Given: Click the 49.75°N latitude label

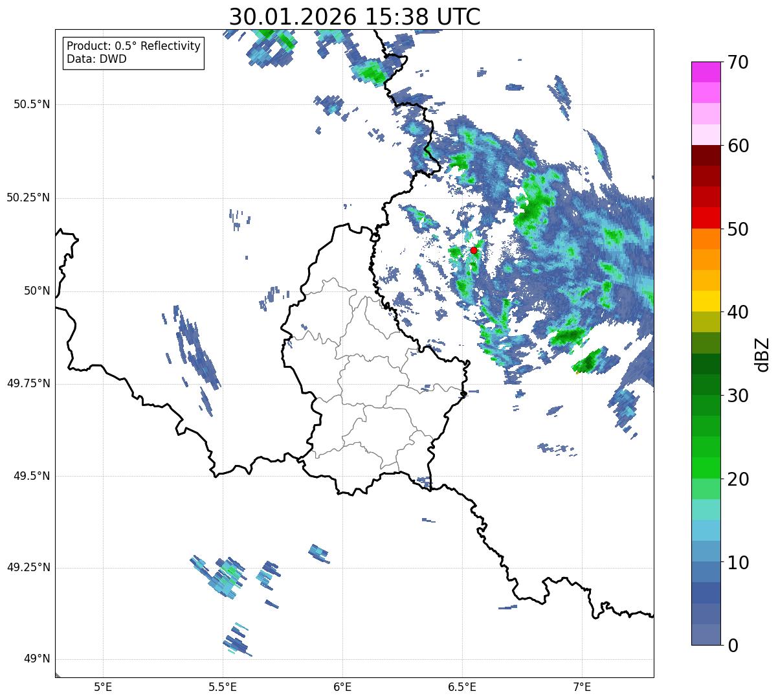Looking at the screenshot, I should [x=28, y=383].
